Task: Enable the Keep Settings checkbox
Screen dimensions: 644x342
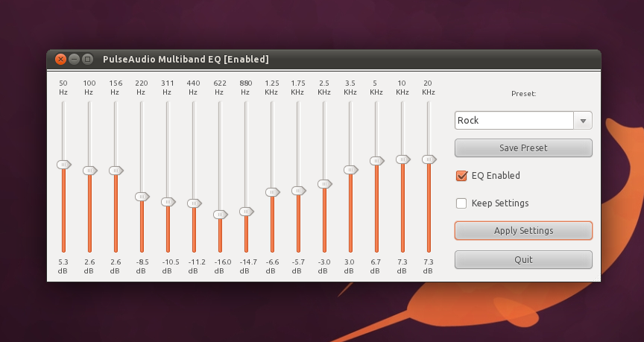Action: [x=461, y=203]
